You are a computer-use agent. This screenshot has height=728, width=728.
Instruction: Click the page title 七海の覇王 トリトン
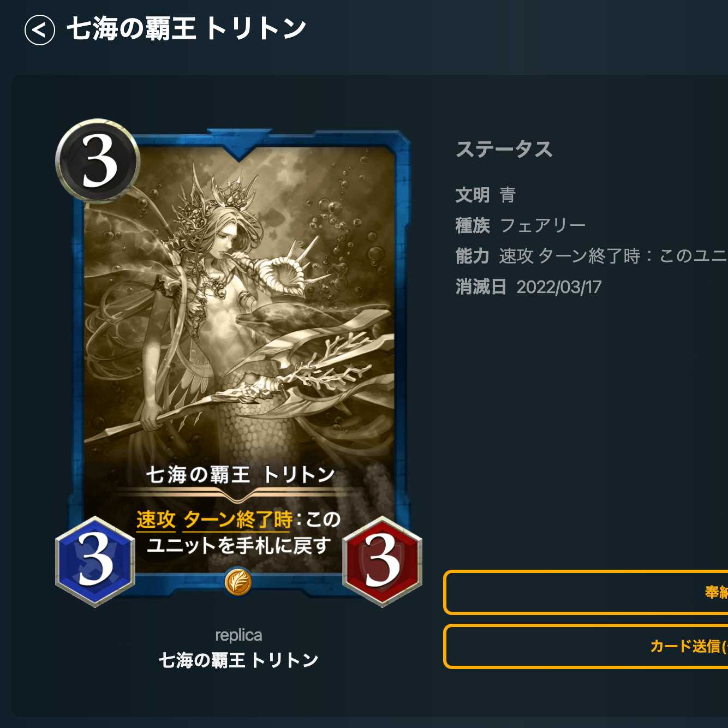186,29
